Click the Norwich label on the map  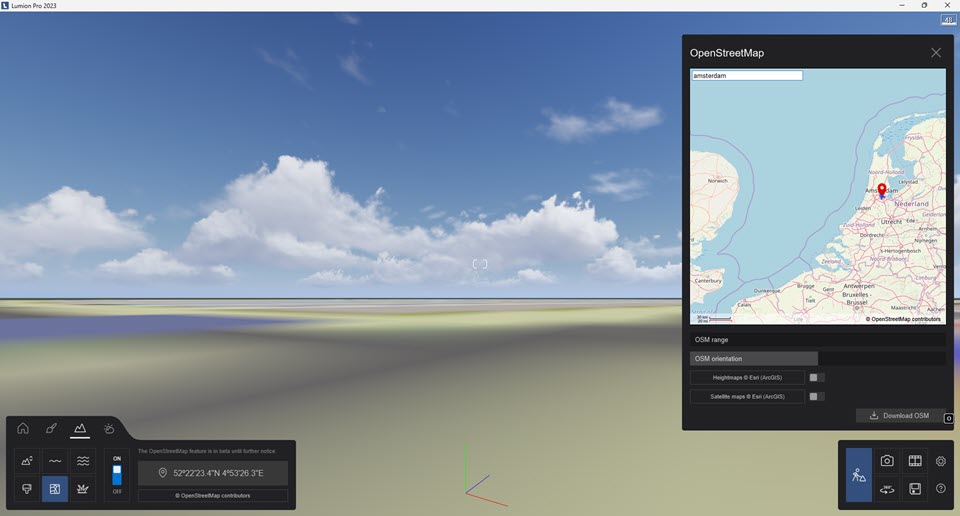coord(718,181)
